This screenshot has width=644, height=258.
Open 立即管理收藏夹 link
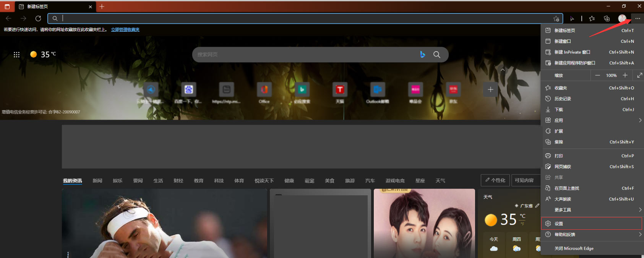(x=125, y=29)
